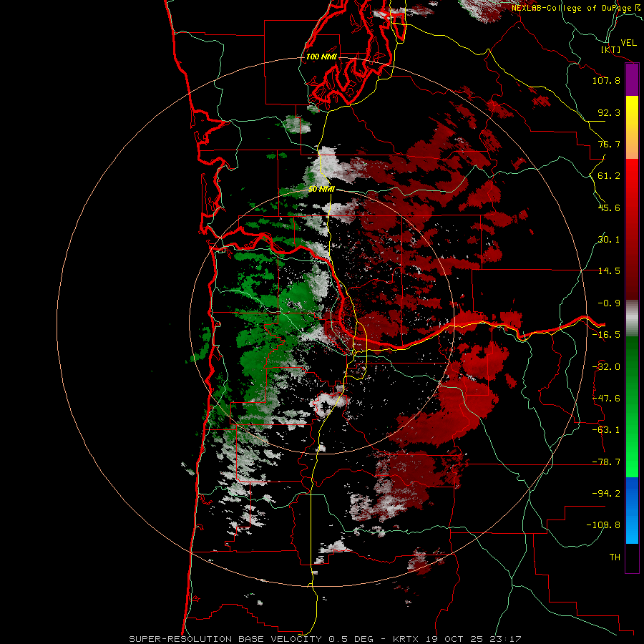This screenshot has width=644, height=644.
Task: Click the 'KRTX 19 OCT 25 23:17' timestamp
Action: pos(457,639)
